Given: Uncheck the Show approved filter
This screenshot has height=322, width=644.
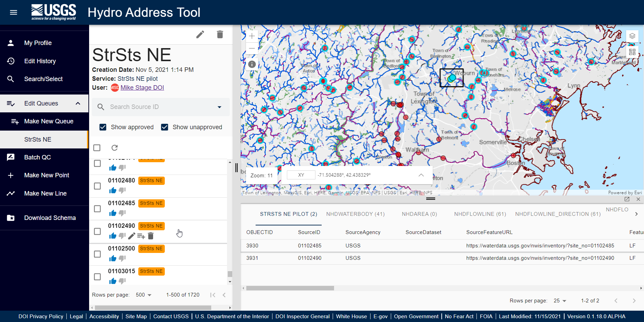Looking at the screenshot, I should [x=103, y=127].
